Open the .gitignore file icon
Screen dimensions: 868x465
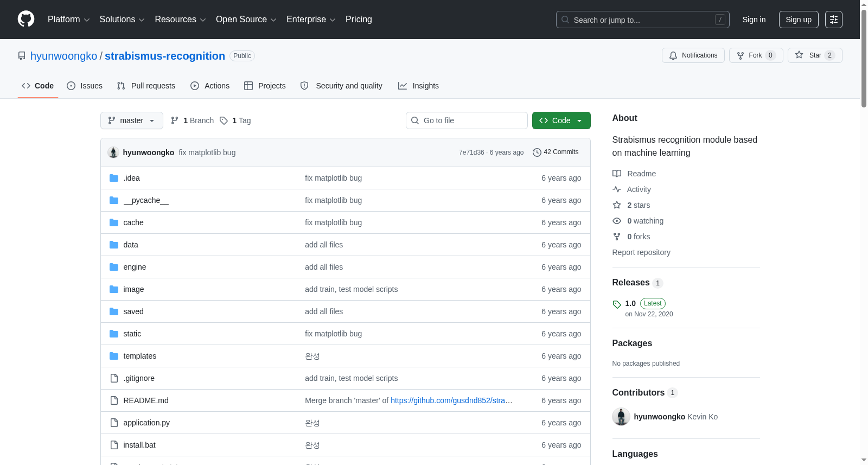click(x=114, y=378)
